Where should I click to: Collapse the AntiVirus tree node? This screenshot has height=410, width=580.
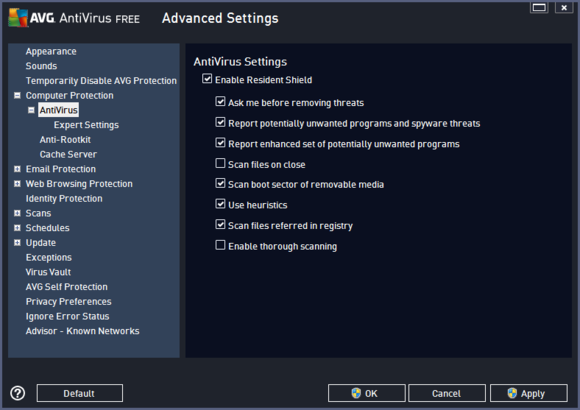31,110
